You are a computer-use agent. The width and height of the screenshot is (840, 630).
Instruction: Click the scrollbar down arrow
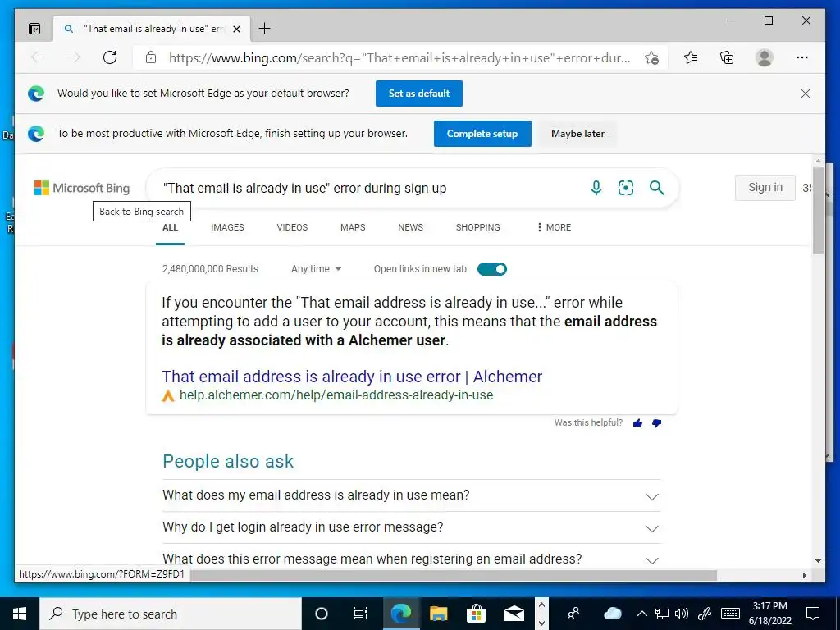click(818, 561)
